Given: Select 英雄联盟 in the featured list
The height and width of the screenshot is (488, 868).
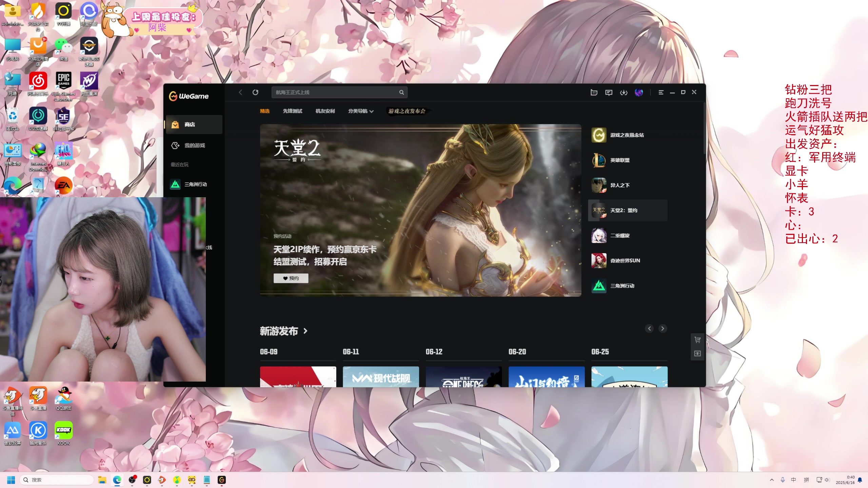Looking at the screenshot, I should 628,160.
